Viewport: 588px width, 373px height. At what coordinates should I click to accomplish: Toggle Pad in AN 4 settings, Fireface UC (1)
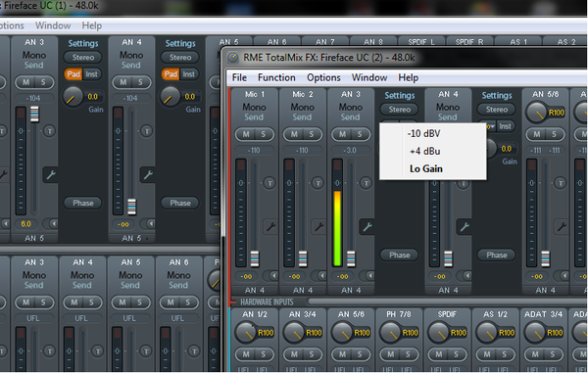tap(171, 74)
